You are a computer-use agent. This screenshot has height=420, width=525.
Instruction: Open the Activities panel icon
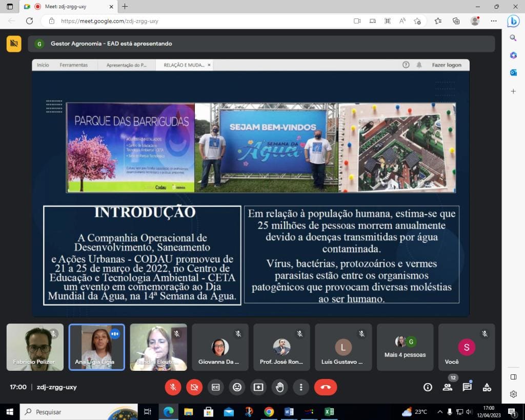point(487,388)
